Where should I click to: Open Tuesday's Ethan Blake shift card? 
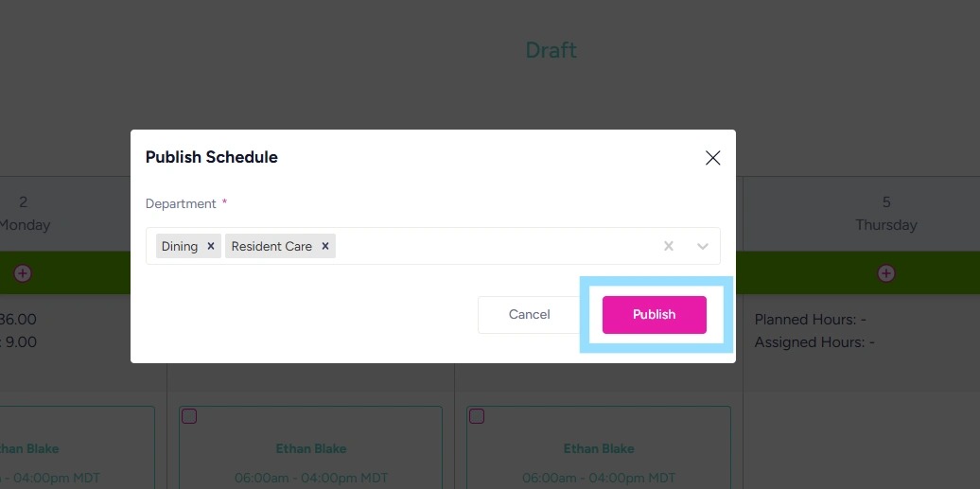coord(310,449)
